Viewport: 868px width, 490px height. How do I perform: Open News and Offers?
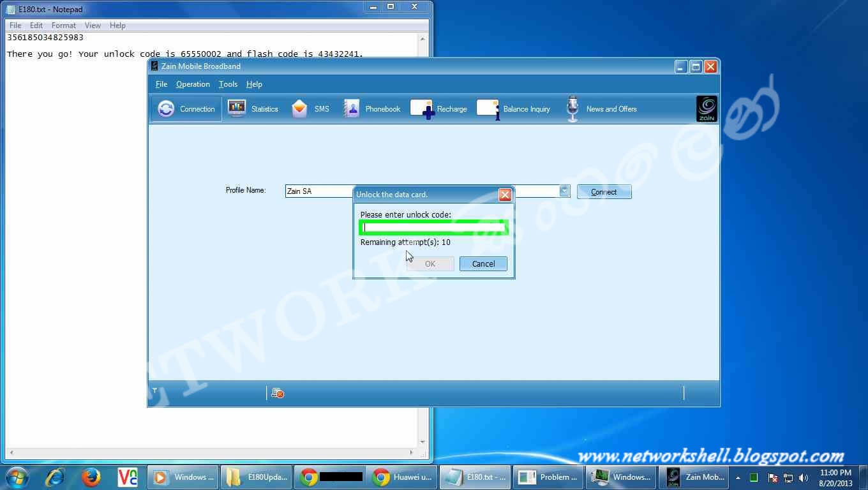(x=601, y=109)
